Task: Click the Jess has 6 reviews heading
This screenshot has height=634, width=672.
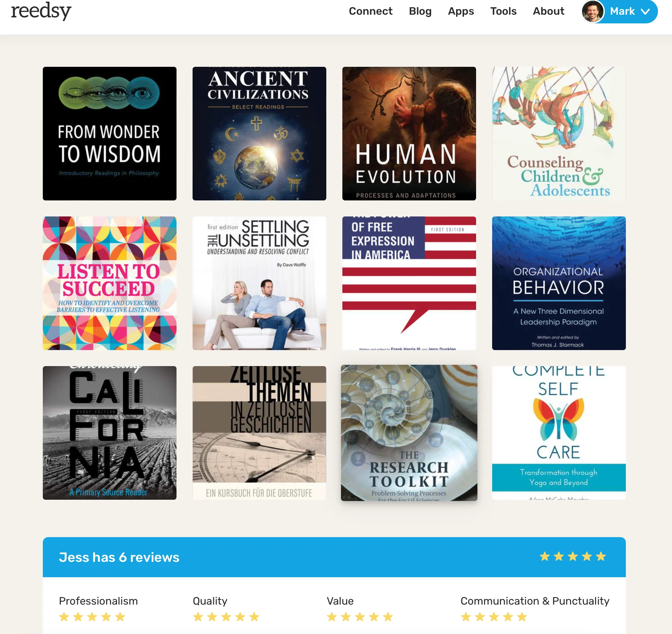Action: (x=119, y=557)
